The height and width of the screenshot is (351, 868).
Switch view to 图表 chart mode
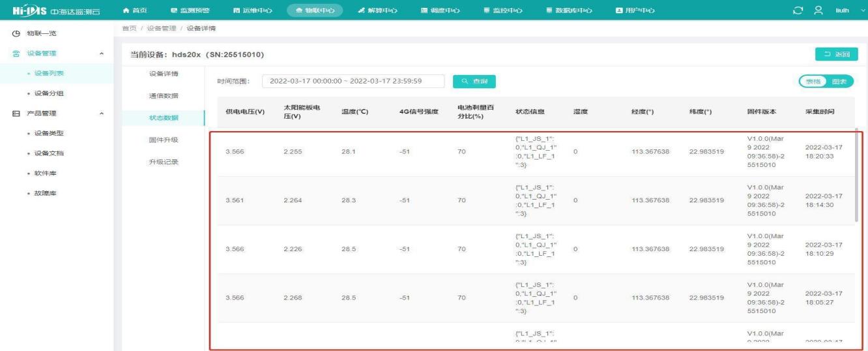point(839,82)
